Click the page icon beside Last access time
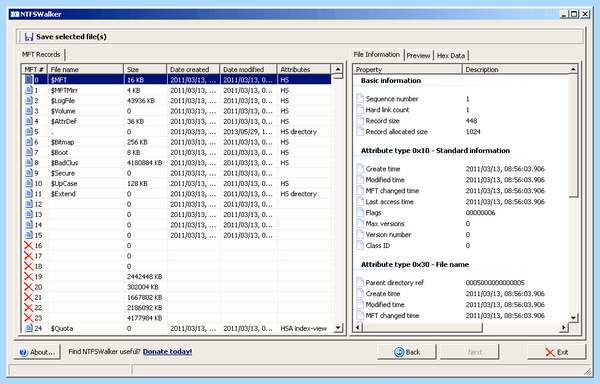The height and width of the screenshot is (384, 600). point(360,201)
